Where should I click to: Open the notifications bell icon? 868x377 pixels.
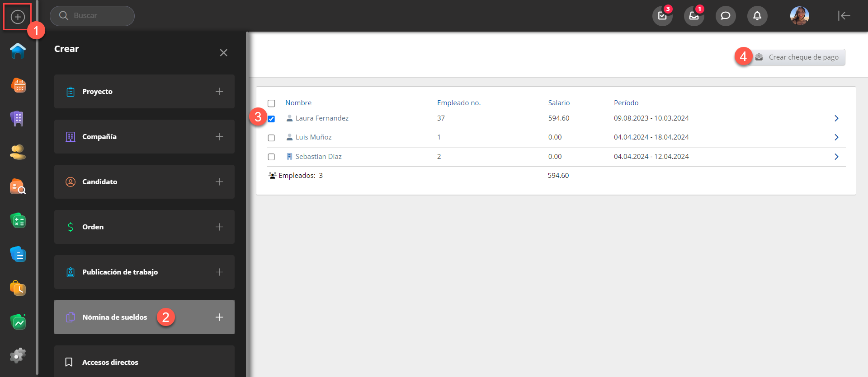pyautogui.click(x=757, y=16)
